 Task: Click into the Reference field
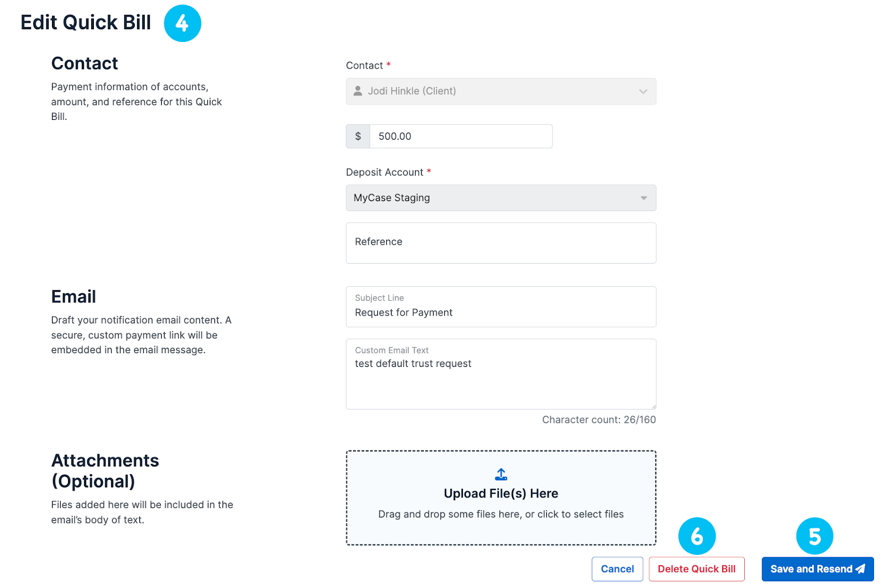pyautogui.click(x=501, y=243)
